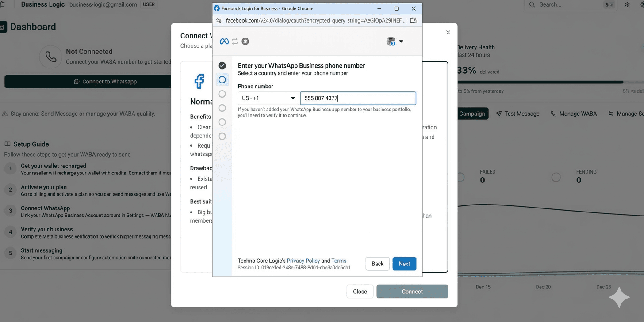Open the Test Message tab
644x322 pixels.
click(x=517, y=114)
